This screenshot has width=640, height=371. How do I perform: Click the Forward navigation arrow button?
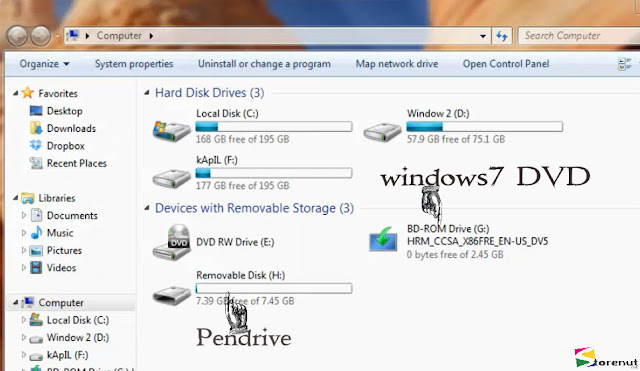(41, 36)
